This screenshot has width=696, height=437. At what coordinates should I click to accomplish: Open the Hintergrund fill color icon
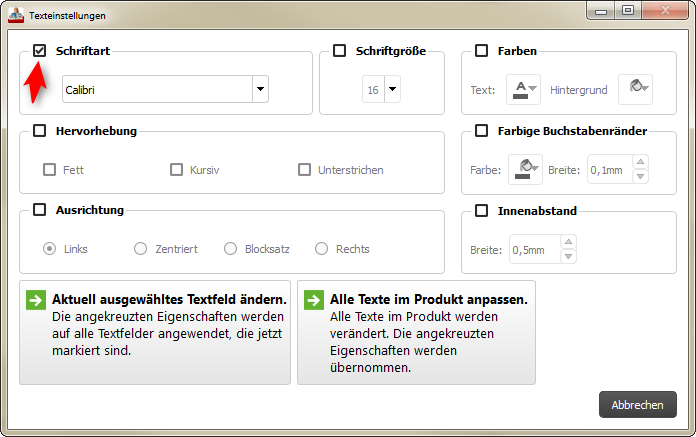(634, 90)
